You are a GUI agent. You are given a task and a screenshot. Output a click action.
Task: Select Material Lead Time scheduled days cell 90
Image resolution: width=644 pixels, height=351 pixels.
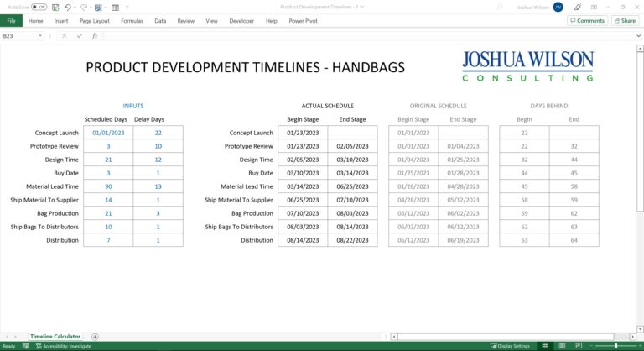tap(108, 186)
